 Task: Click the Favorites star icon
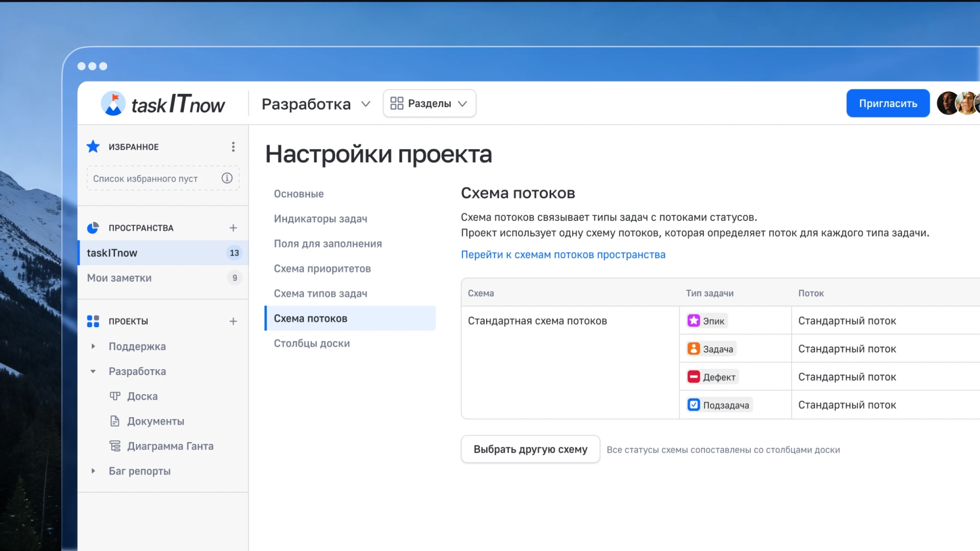(93, 146)
